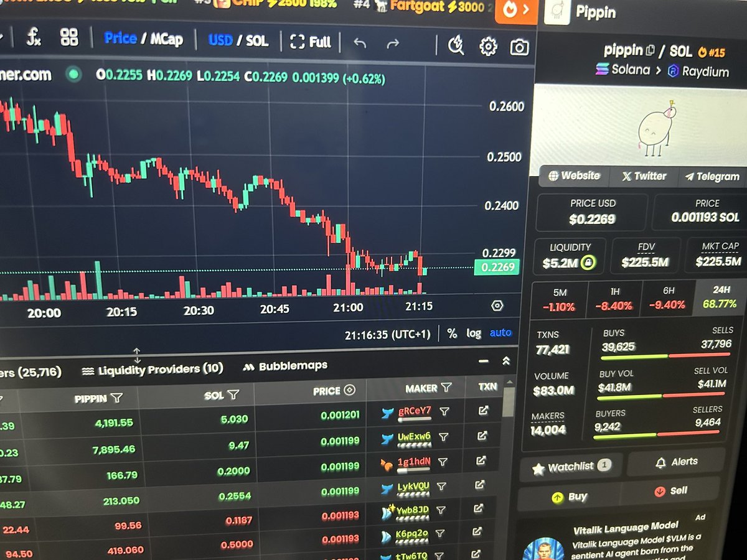The width and height of the screenshot is (747, 560).
Task: Open transaction link for Ywb8JD row
Action: coord(479,508)
